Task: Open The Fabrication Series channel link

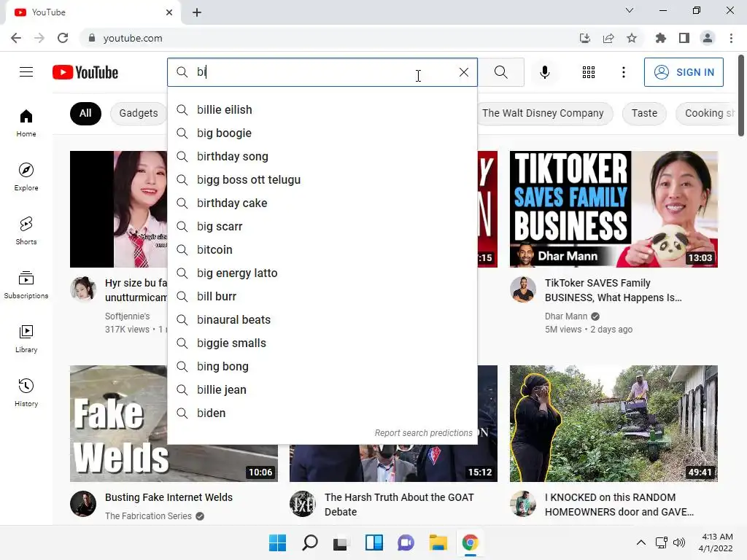Action: point(148,516)
